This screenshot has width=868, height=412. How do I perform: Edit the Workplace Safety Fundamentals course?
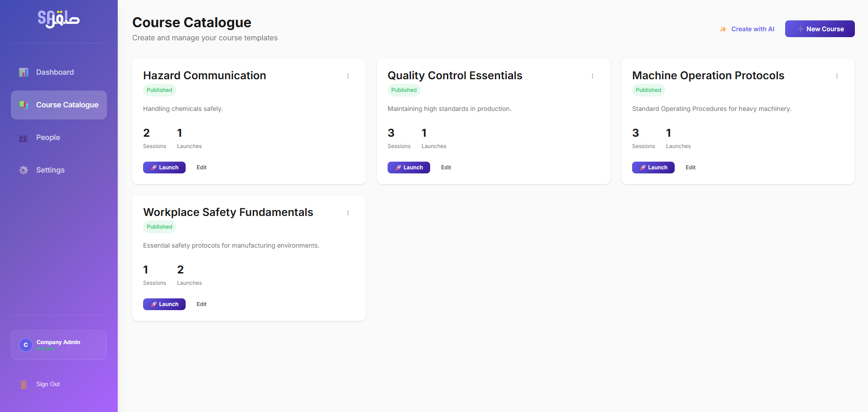click(x=201, y=304)
